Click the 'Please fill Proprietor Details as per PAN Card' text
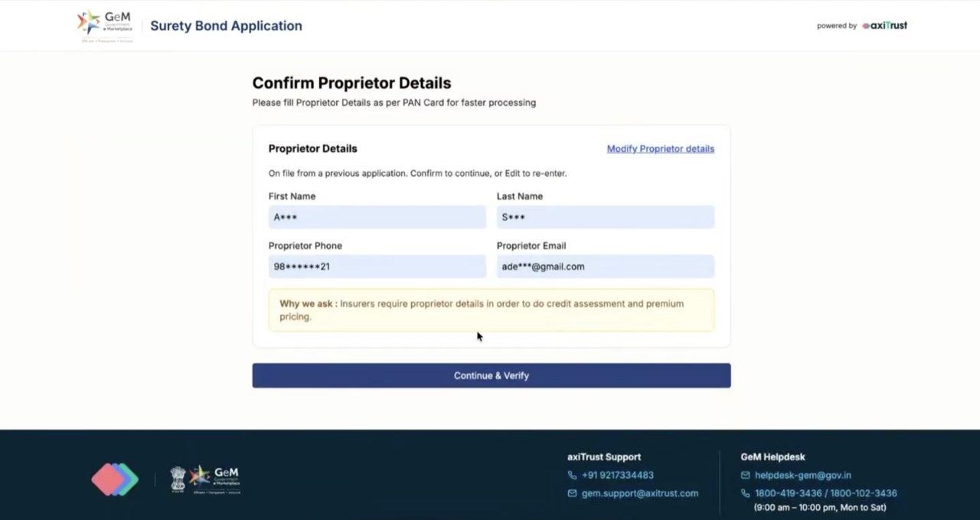The height and width of the screenshot is (520, 980). [394, 103]
